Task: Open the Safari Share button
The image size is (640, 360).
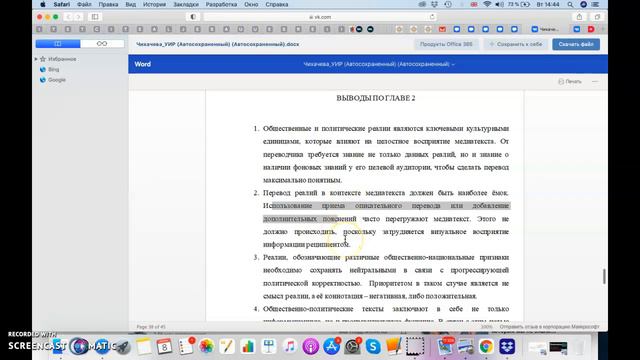Action: pyautogui.click(x=579, y=17)
